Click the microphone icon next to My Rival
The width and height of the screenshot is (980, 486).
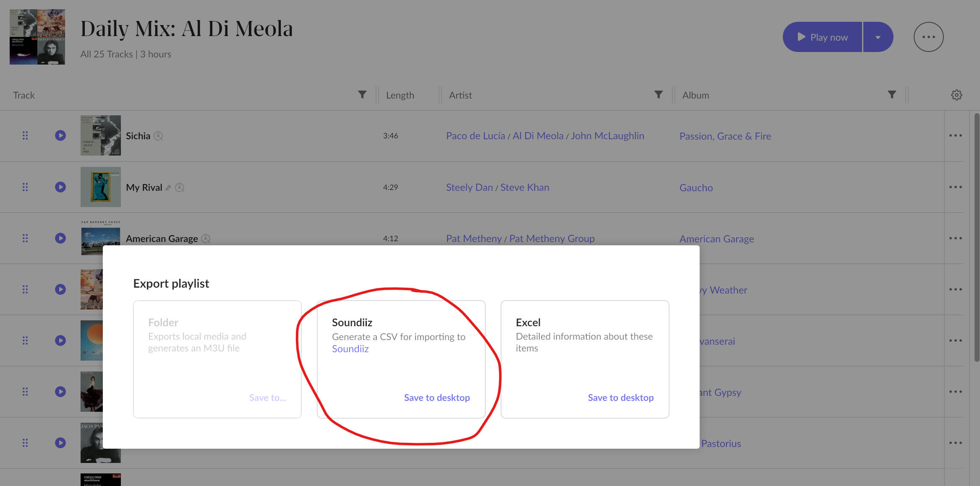coord(168,188)
